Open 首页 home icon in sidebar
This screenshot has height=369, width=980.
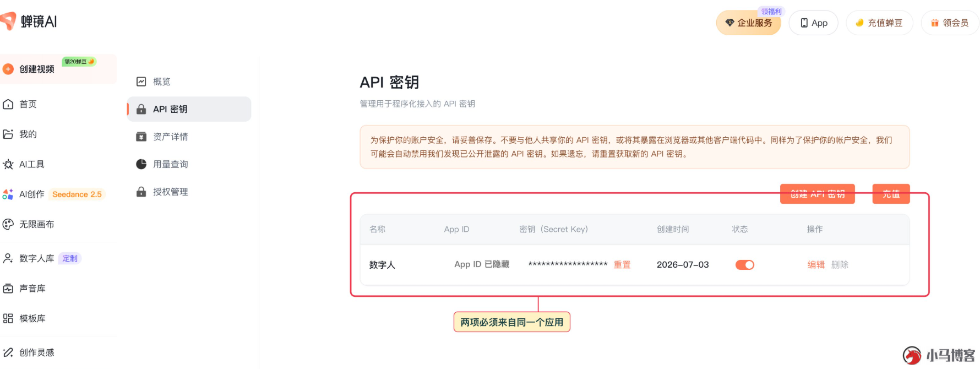click(8, 104)
